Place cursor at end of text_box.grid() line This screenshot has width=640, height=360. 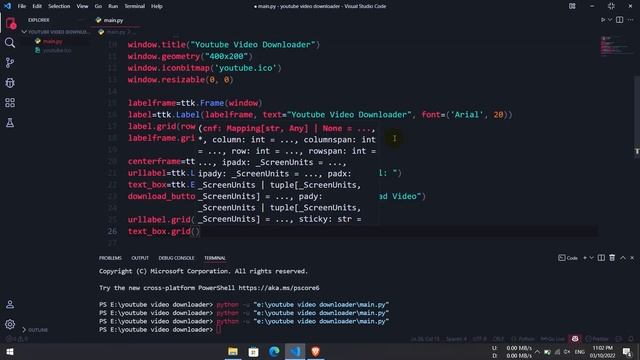pyautogui.click(x=200, y=231)
